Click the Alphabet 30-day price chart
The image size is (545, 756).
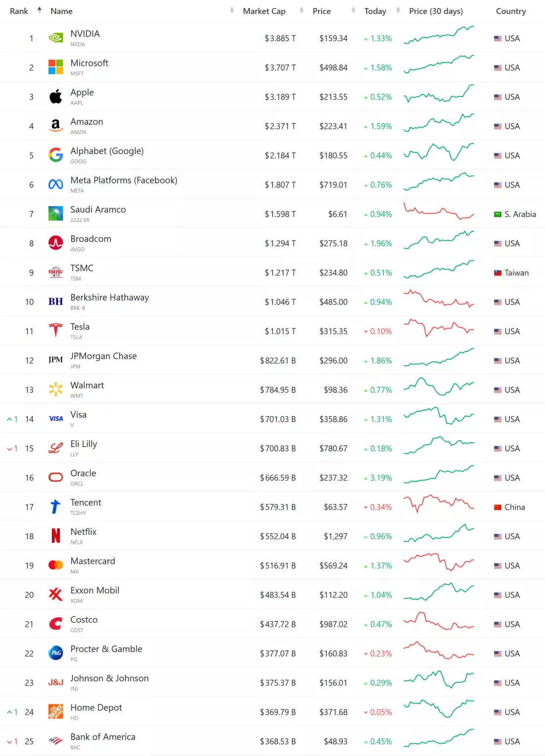438,152
